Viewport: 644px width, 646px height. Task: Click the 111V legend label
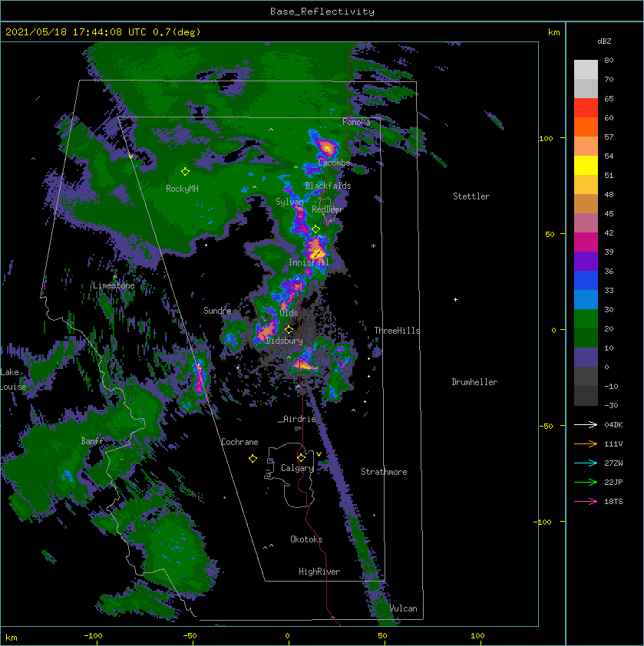tap(613, 443)
